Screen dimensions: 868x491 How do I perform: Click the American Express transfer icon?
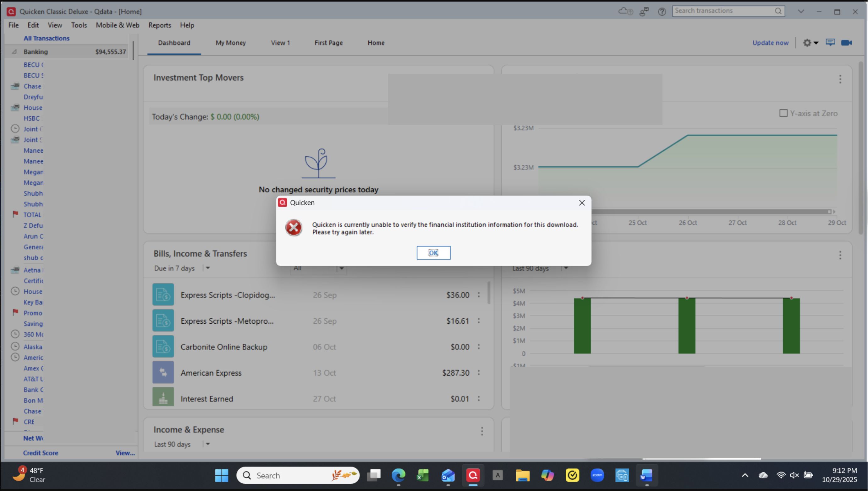tap(163, 372)
